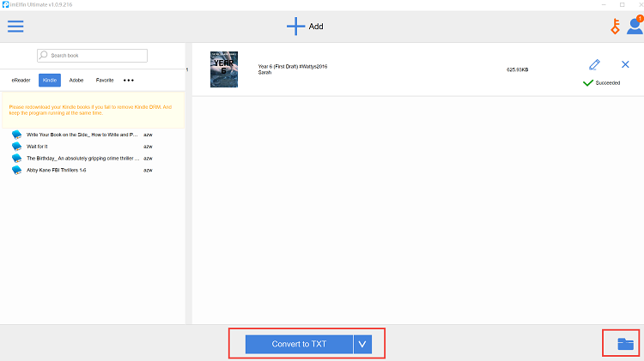Click book icon beside Wait for It
Image resolution: width=644 pixels, height=361 pixels.
click(17, 147)
